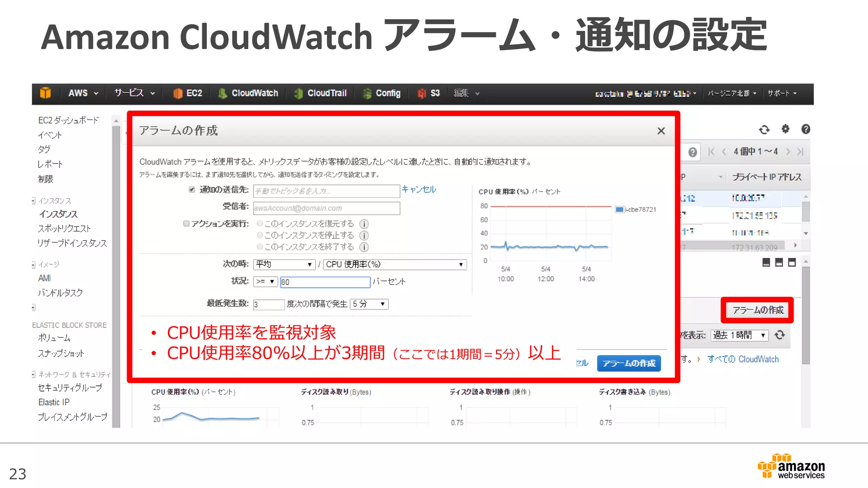
Task: Open the AWS menu in navbar
Action: 83,93
